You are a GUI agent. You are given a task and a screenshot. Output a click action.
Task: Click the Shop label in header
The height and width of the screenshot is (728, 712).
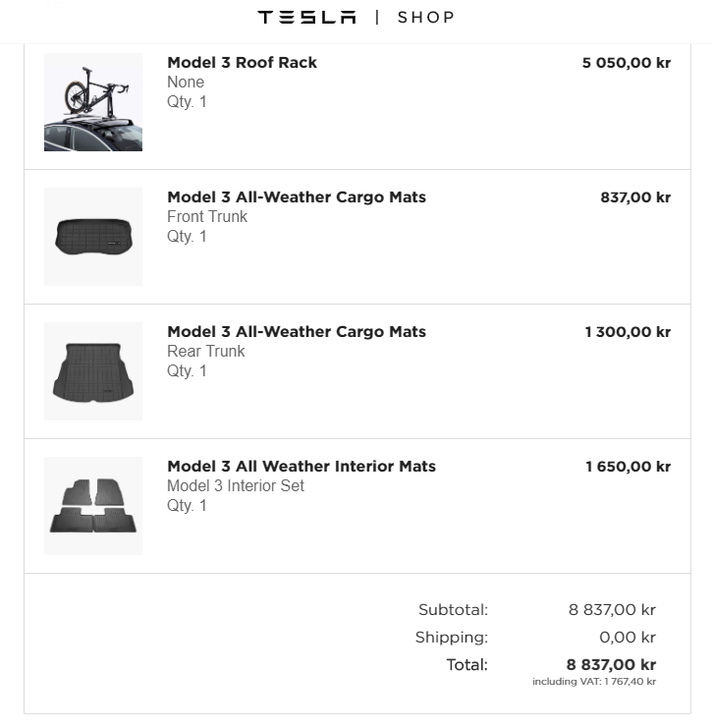click(425, 17)
